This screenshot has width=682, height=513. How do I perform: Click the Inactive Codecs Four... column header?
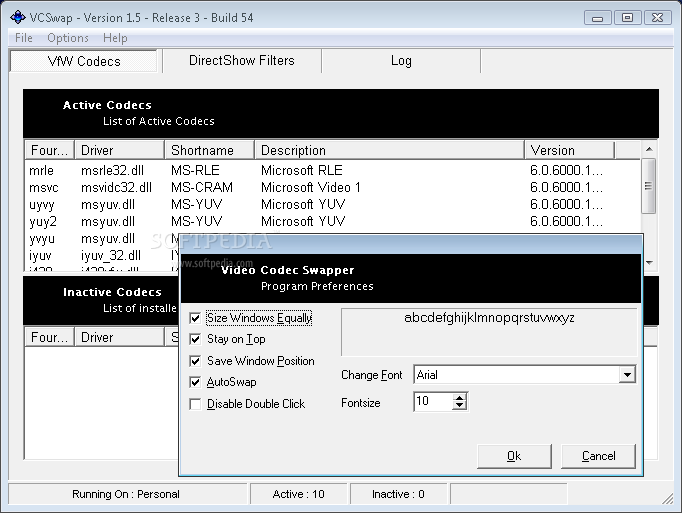coord(50,337)
